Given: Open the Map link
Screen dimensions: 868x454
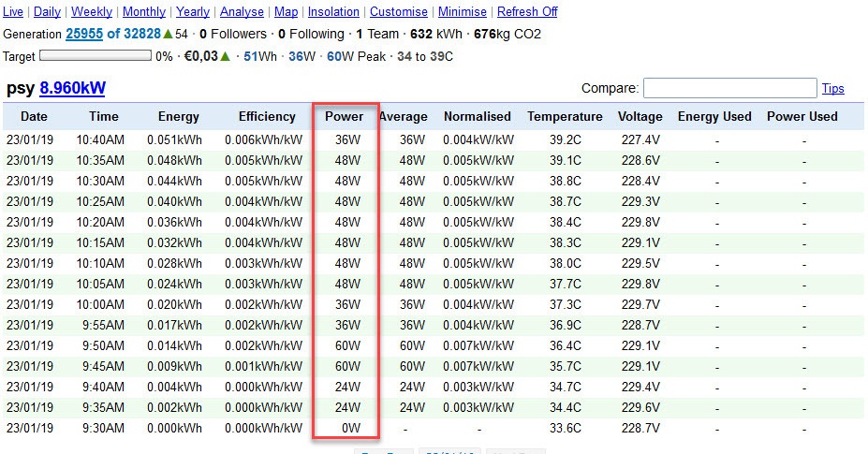Looking at the screenshot, I should click(286, 11).
